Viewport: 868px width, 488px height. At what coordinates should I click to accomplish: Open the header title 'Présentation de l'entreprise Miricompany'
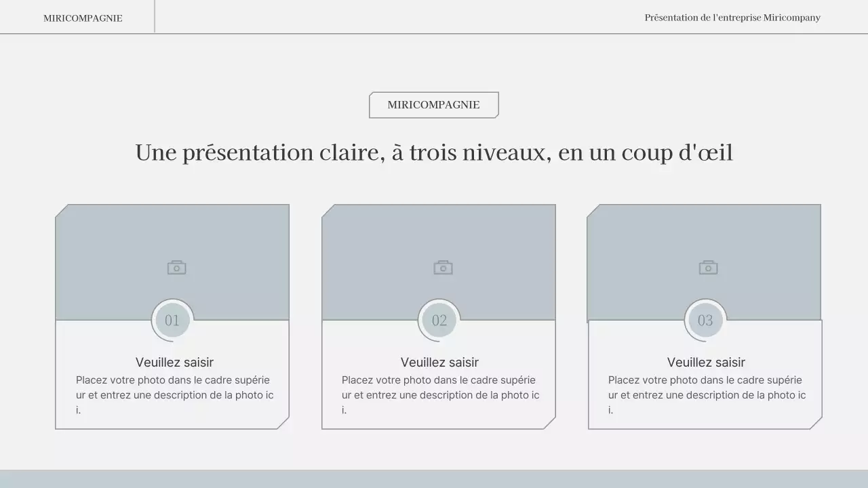(732, 18)
